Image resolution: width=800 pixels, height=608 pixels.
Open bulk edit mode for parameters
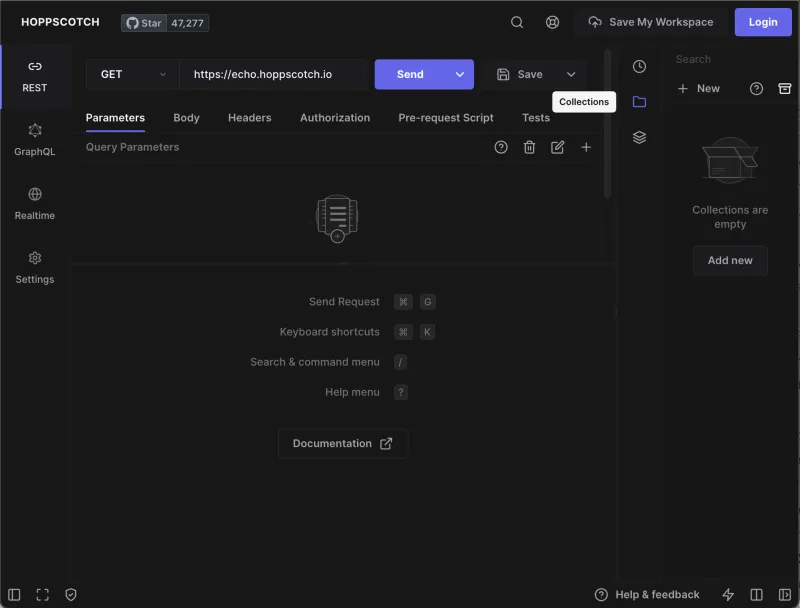click(x=557, y=147)
